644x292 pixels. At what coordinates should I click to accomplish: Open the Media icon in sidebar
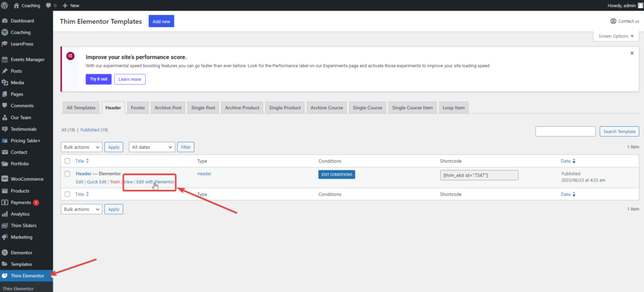pos(5,82)
